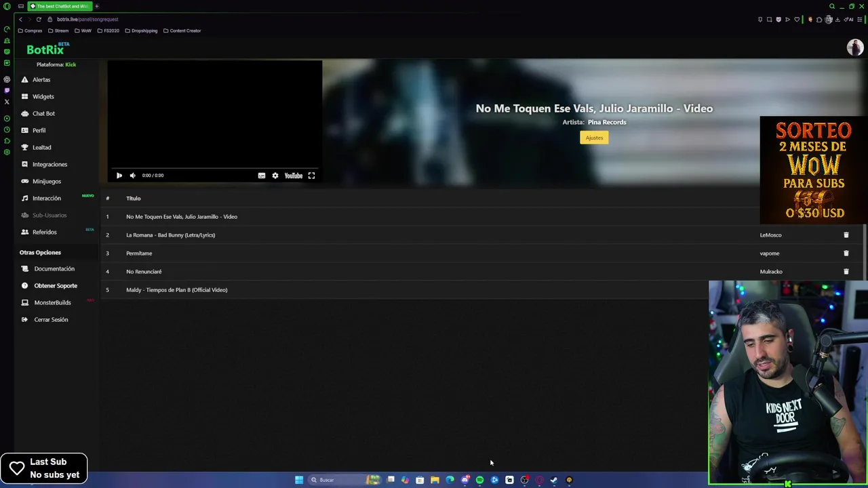The width and height of the screenshot is (868, 488).
Task: Enter fullscreen in video player
Action: (x=311, y=176)
